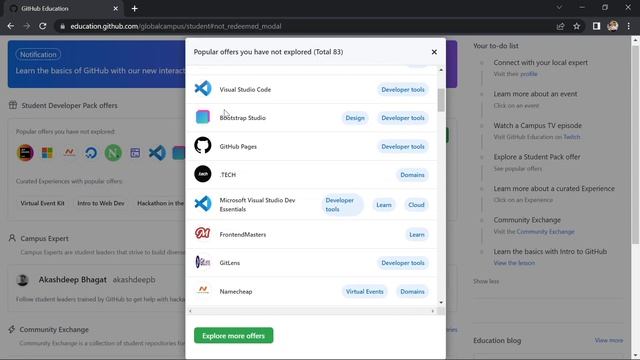Viewport: 640px width, 360px height.
Task: Open browser side panel icon
Action: pos(596,26)
